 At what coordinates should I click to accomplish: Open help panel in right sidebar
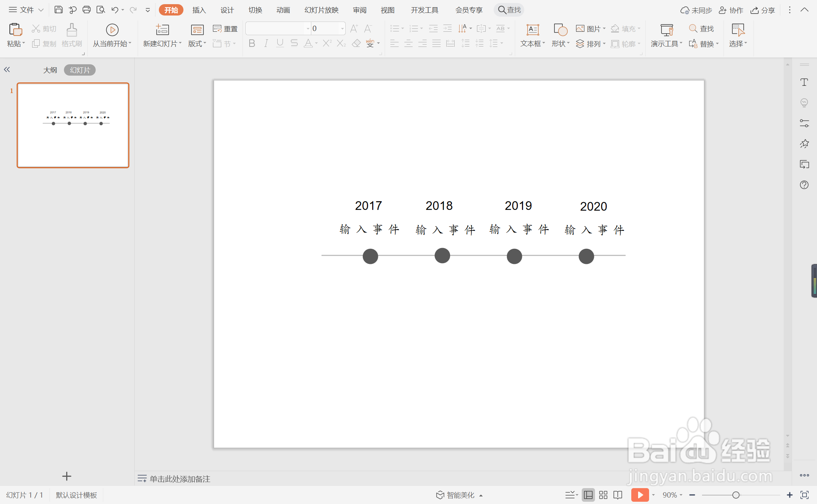click(804, 185)
